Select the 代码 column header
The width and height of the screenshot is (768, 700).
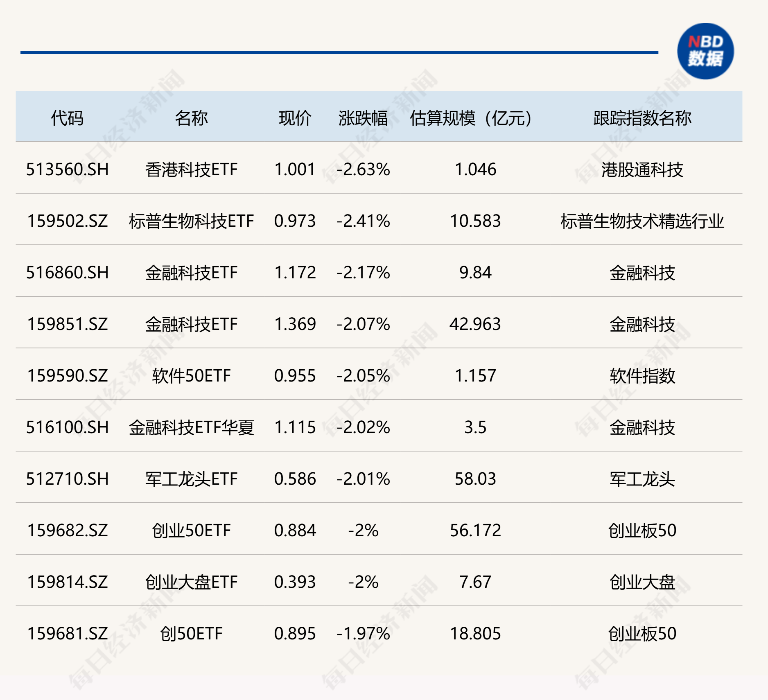click(67, 118)
